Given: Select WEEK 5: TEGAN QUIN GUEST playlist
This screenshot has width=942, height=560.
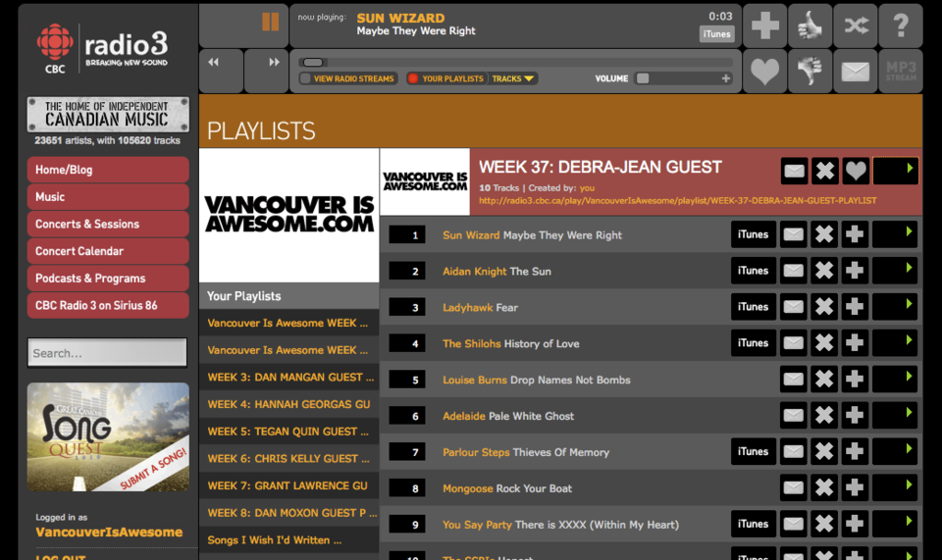Looking at the screenshot, I should pos(288,432).
